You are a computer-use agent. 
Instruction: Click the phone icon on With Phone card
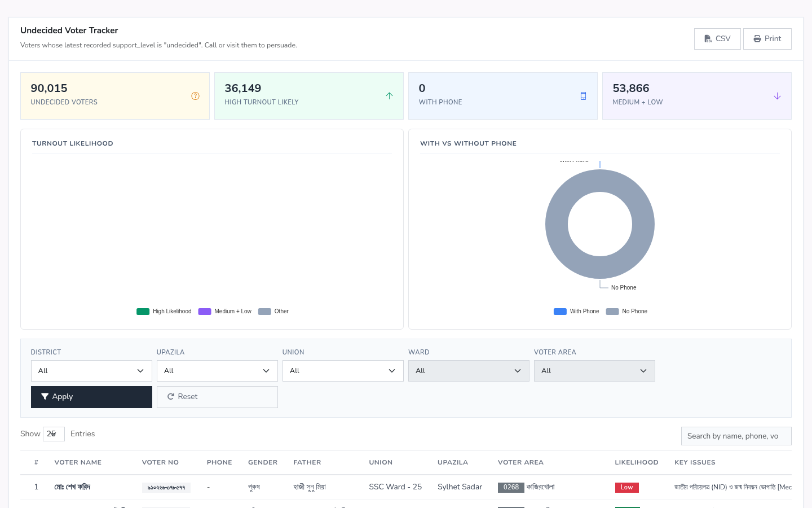pos(583,96)
